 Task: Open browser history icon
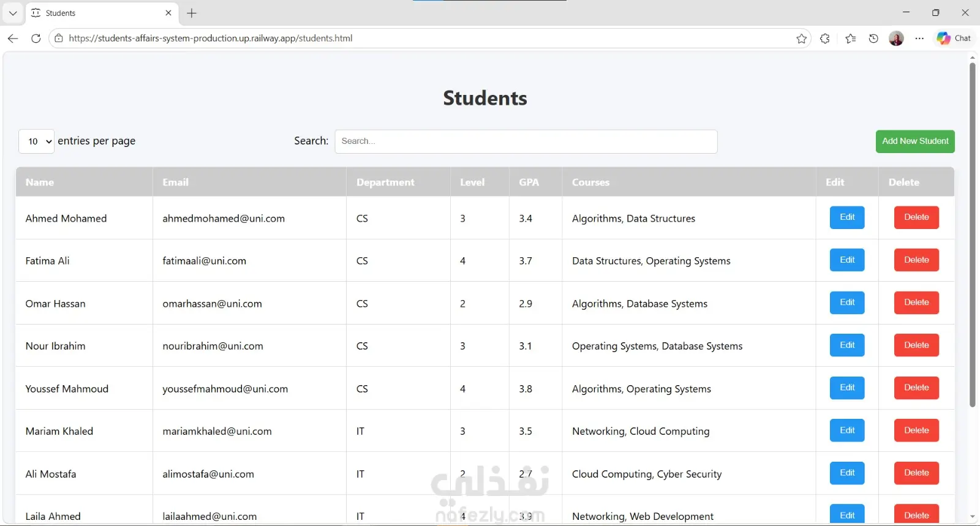[874, 39]
